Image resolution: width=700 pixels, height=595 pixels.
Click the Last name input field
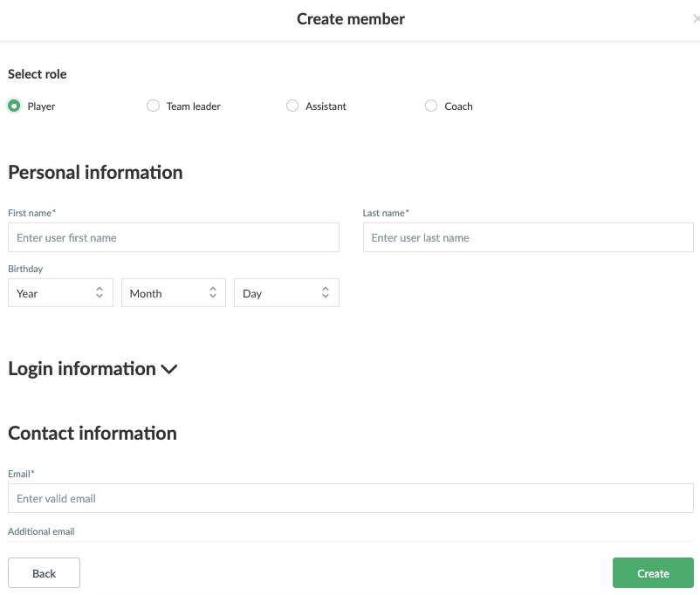(528, 237)
